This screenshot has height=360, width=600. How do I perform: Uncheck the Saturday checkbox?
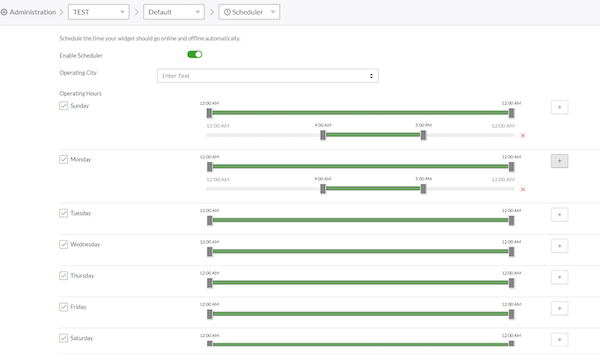[x=64, y=338]
